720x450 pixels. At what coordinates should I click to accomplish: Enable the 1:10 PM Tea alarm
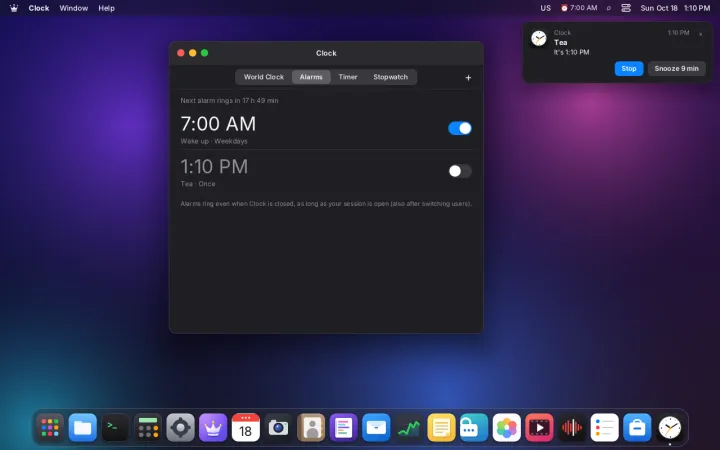coord(460,171)
